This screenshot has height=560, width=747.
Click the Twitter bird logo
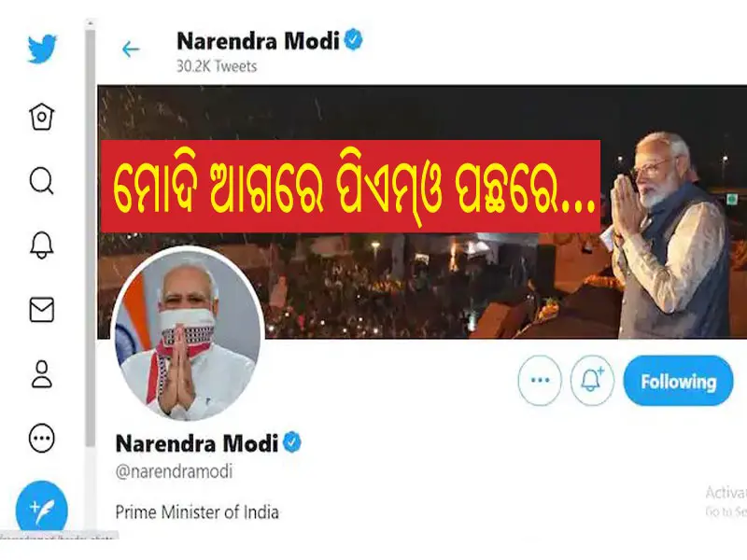(x=42, y=49)
